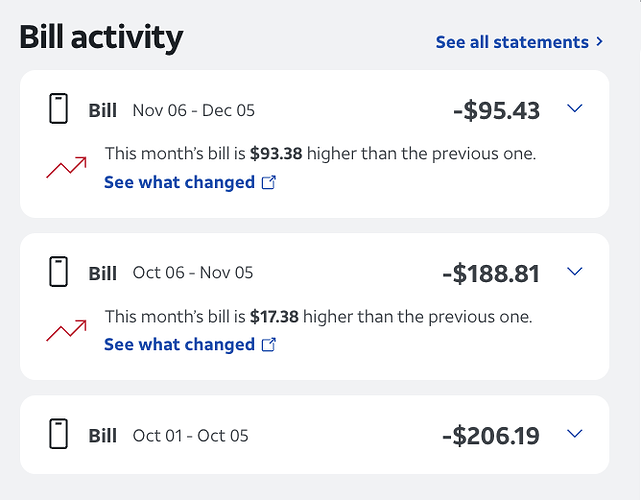Click external link icon in Oct 06 - Nov 05 bill
The image size is (641, 500).
268,345
